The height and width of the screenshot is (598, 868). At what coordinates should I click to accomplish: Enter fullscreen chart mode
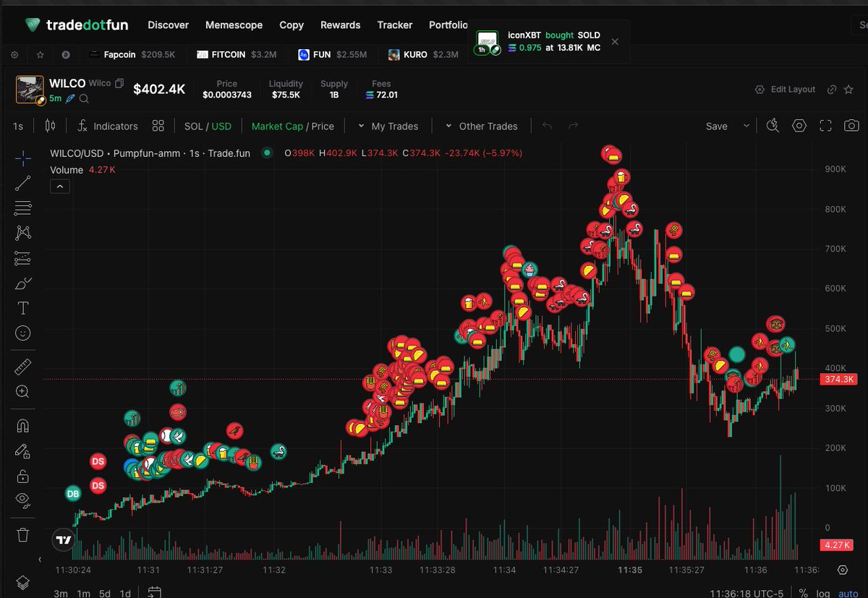[x=825, y=126]
